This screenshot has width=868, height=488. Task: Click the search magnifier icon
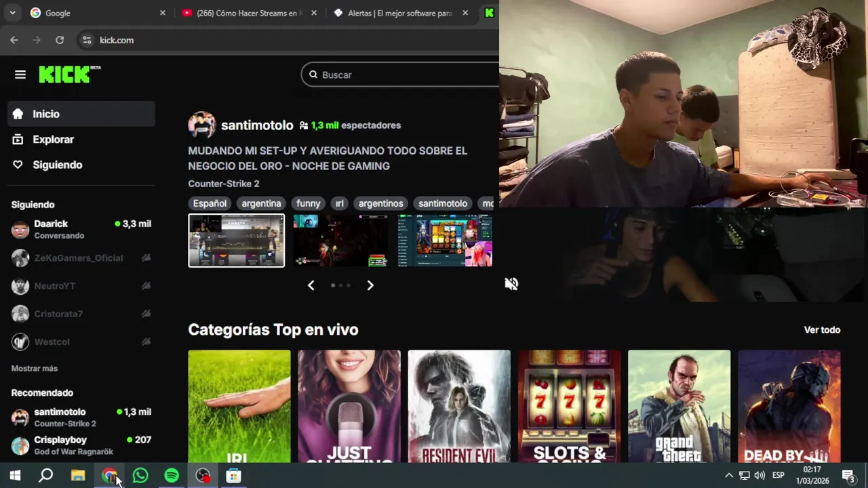(x=313, y=75)
